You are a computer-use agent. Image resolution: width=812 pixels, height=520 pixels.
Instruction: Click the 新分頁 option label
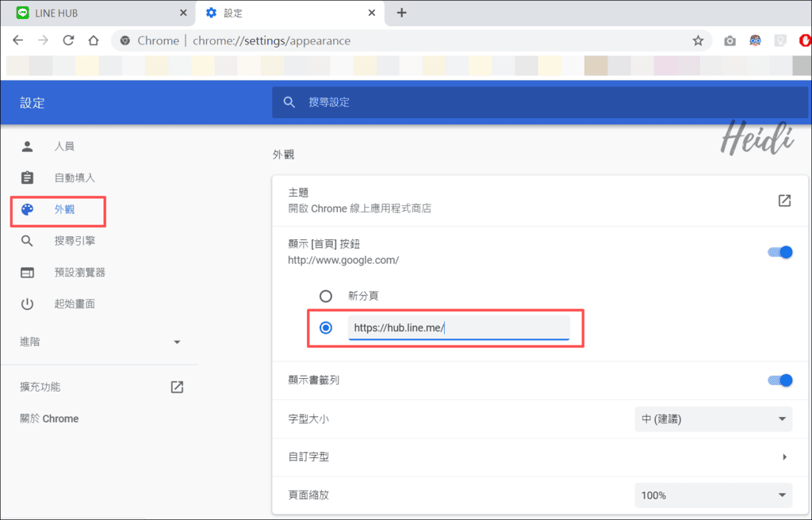pos(363,296)
